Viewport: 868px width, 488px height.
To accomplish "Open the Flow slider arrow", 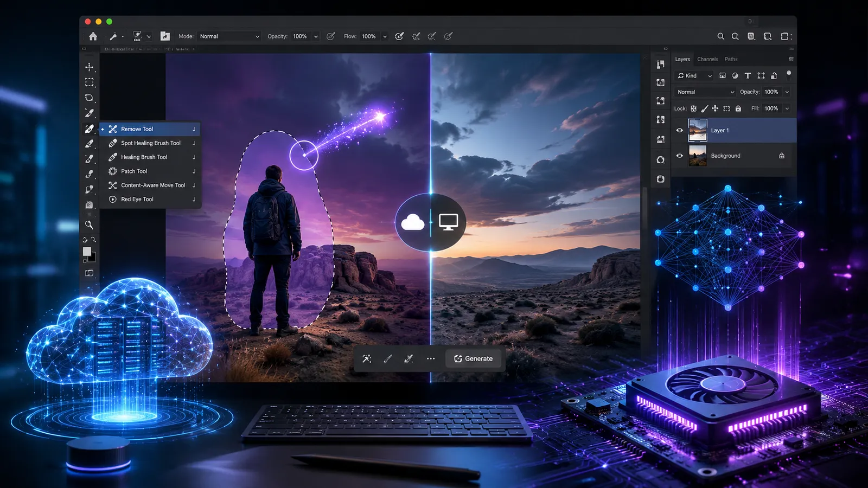I will [x=385, y=36].
